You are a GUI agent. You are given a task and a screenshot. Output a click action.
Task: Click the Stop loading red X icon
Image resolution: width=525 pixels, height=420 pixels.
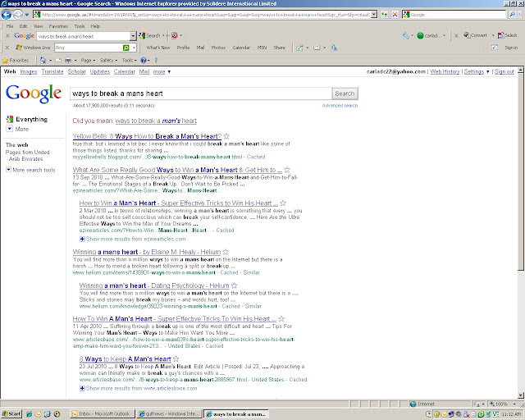point(395,15)
